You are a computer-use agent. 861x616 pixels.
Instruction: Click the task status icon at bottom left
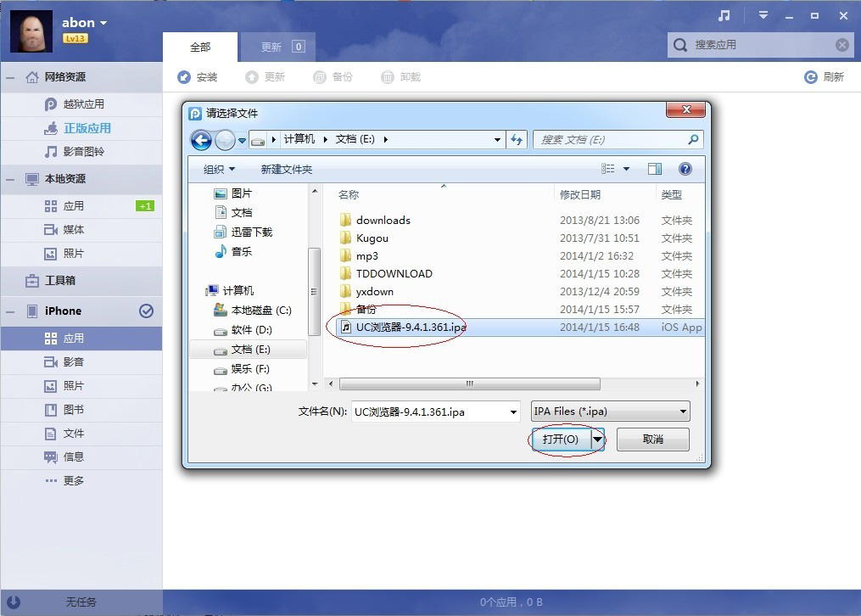click(14, 602)
